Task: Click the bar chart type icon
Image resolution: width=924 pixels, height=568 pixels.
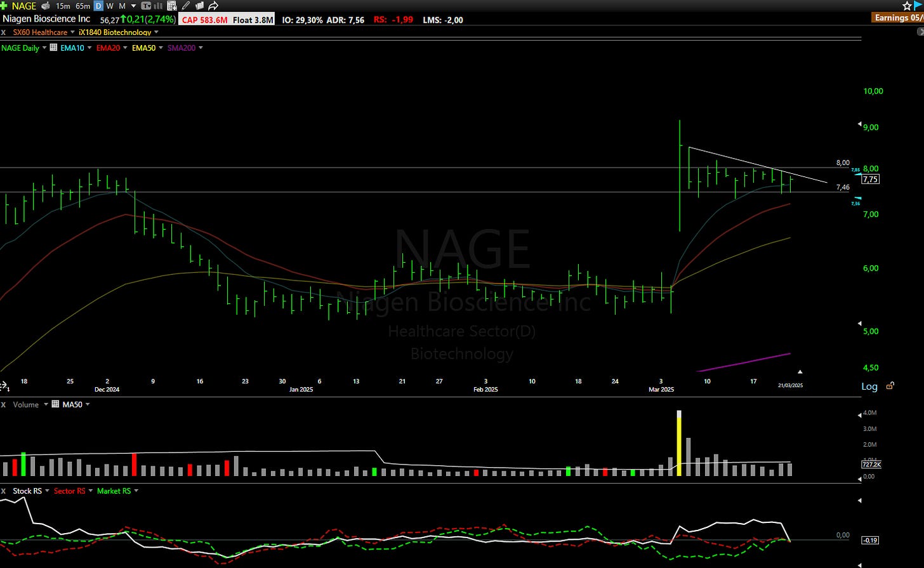Action: (x=158, y=6)
